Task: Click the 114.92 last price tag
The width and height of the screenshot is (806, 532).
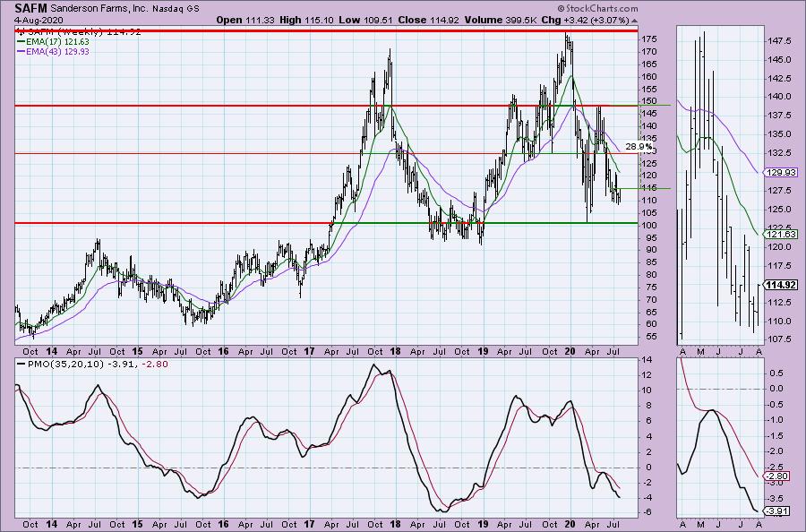Action: click(780, 285)
